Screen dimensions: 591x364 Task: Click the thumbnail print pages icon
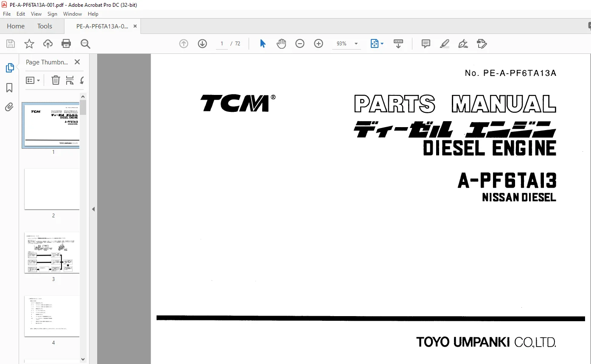coord(70,80)
